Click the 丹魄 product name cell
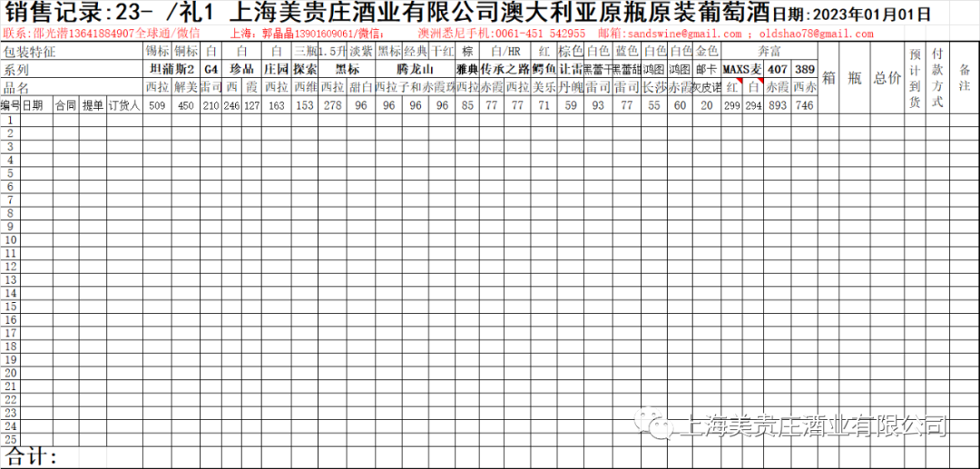 point(571,87)
